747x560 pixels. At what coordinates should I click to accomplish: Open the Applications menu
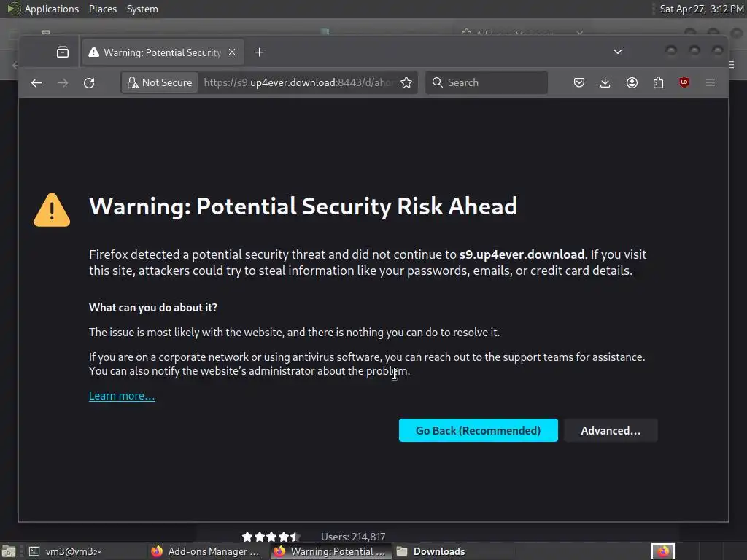(52, 9)
